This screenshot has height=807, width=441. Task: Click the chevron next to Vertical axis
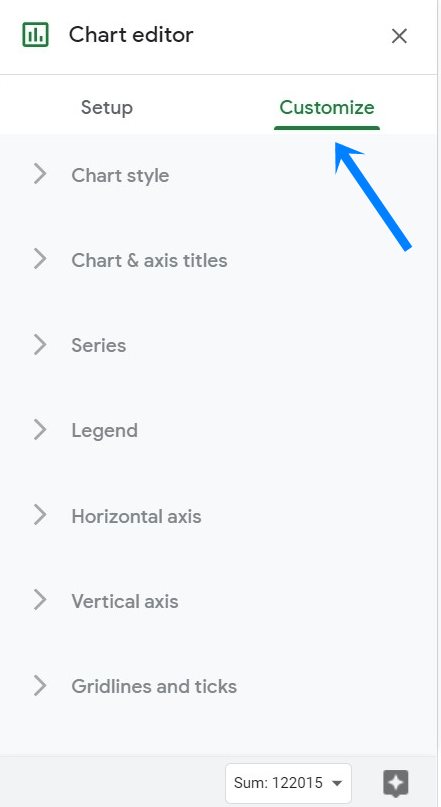point(40,600)
